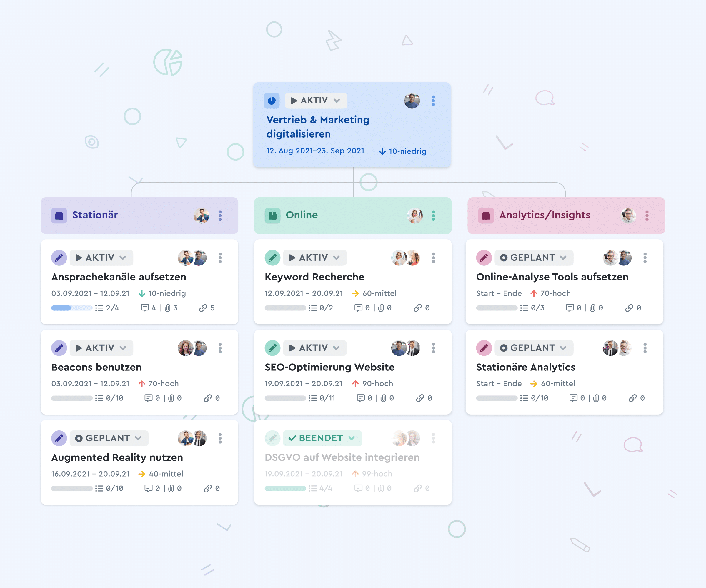
Task: Open the BEENDET status dropdown on DSGVO card
Action: click(x=322, y=438)
